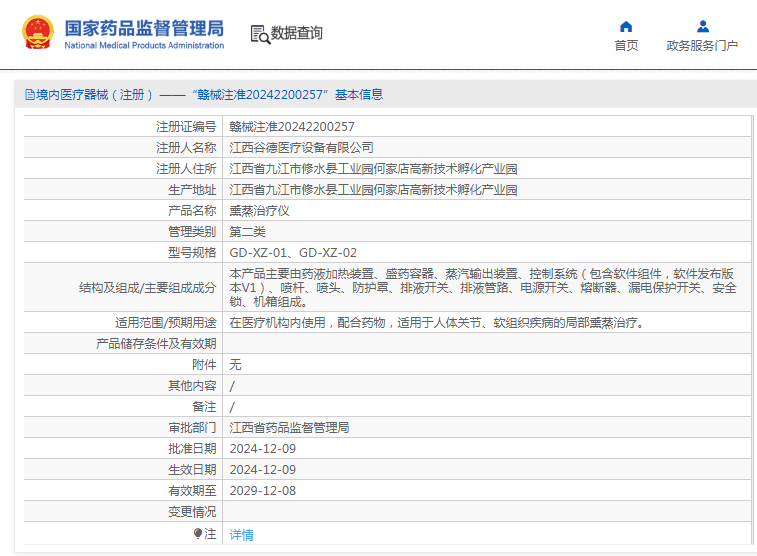Select the structure description starting 本产品主要由
The image size is (757, 556).
[x=483, y=288]
